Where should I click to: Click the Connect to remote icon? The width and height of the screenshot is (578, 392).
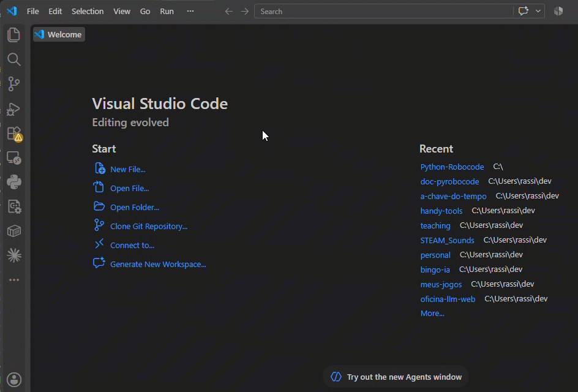point(99,244)
